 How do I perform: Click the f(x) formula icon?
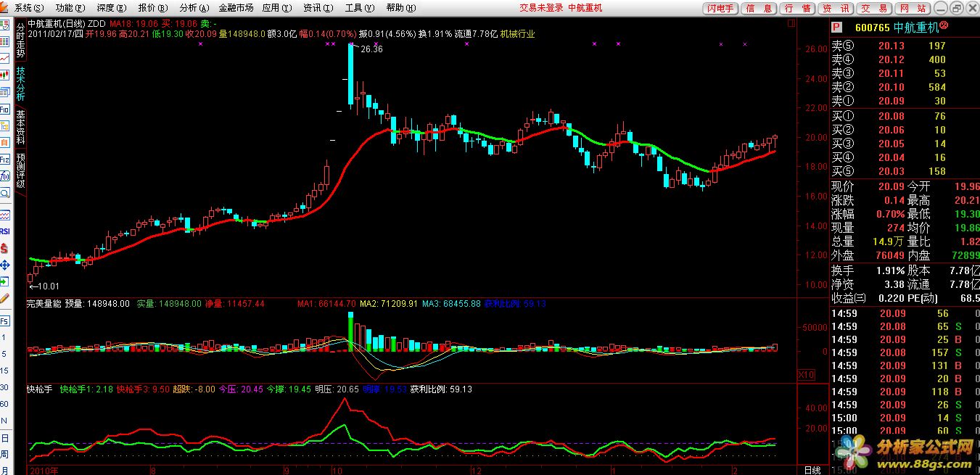tap(4, 176)
